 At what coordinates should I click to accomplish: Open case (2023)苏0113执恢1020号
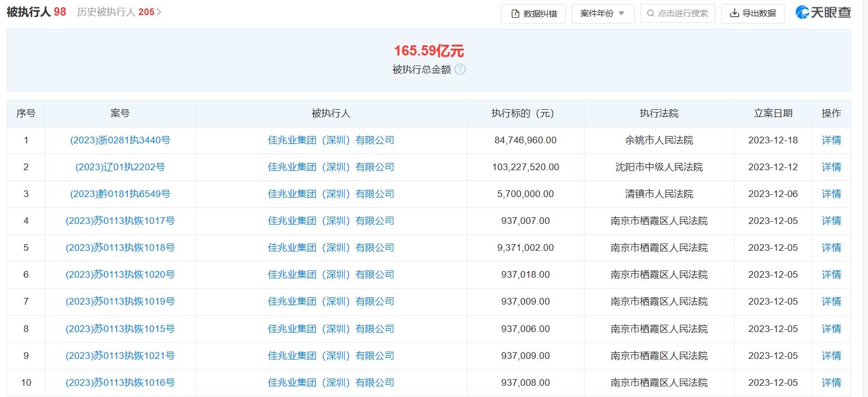(x=120, y=275)
